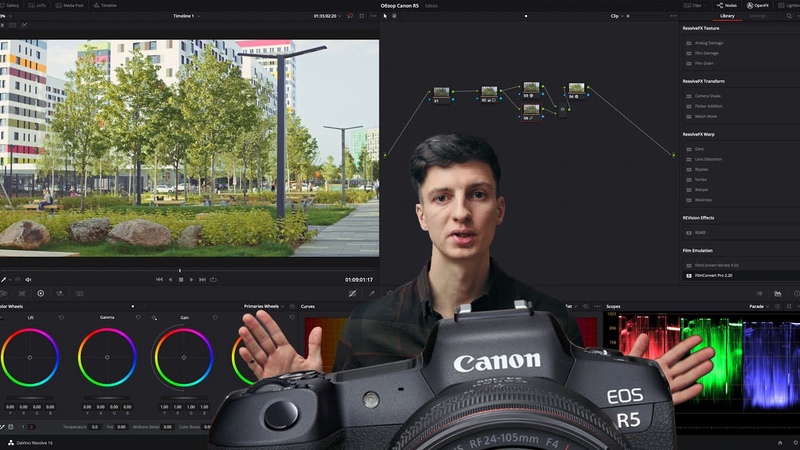
Task: Select Lens Distortion effect
Action: click(x=708, y=159)
